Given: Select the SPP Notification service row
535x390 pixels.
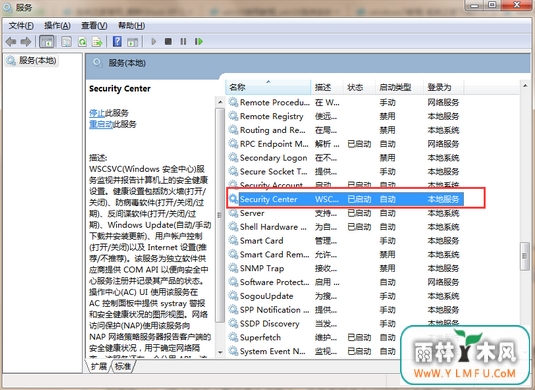Looking at the screenshot, I should coord(345,310).
